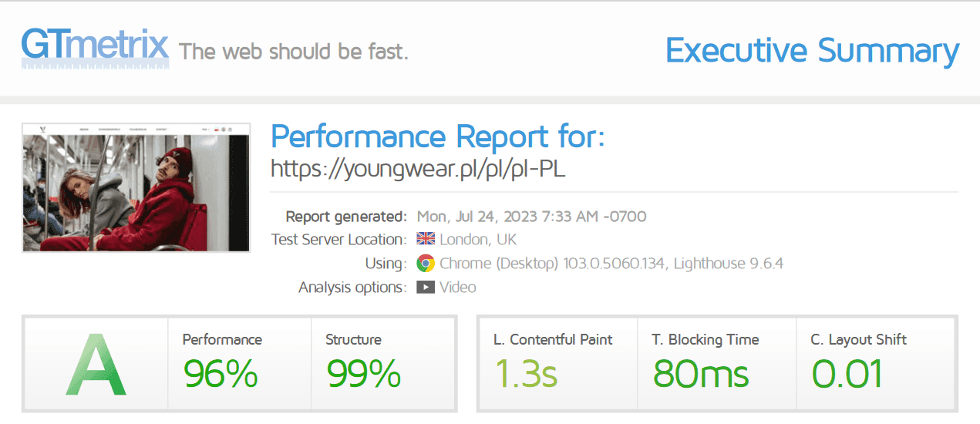
Task: Open the youngwear.pl page screenshot thumbnail
Action: pyautogui.click(x=136, y=187)
